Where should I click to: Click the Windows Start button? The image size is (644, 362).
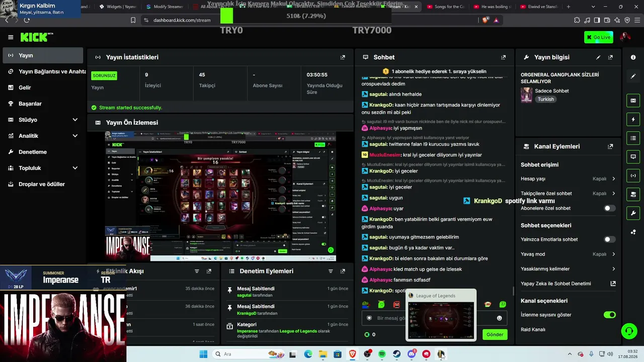[203, 354]
